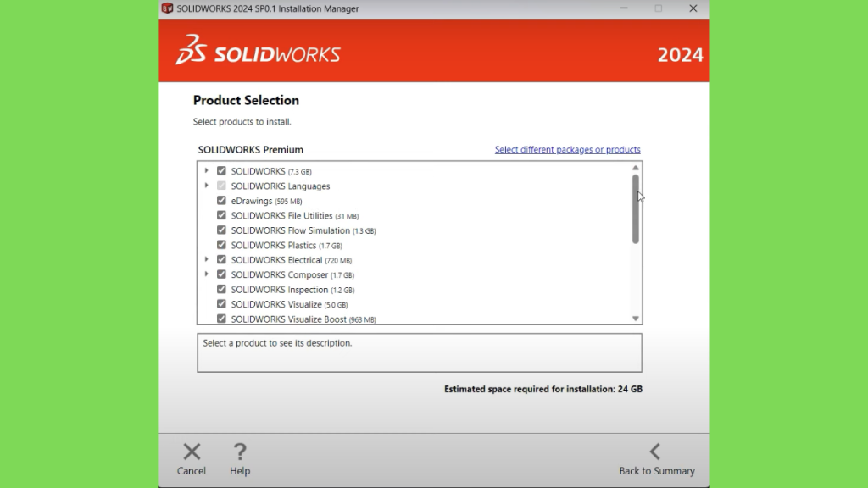Image resolution: width=868 pixels, height=488 pixels.
Task: Click the product list scrollbar thumb
Action: click(636, 209)
